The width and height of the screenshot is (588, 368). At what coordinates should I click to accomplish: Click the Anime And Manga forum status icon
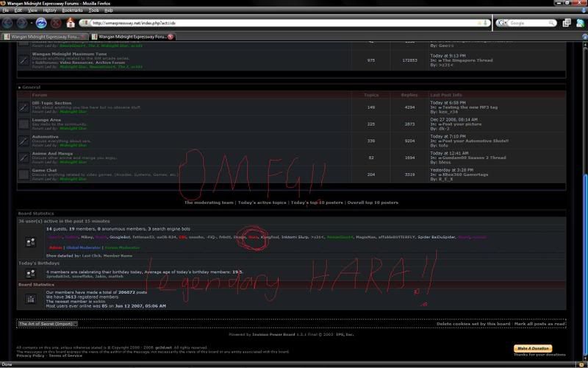(x=24, y=158)
